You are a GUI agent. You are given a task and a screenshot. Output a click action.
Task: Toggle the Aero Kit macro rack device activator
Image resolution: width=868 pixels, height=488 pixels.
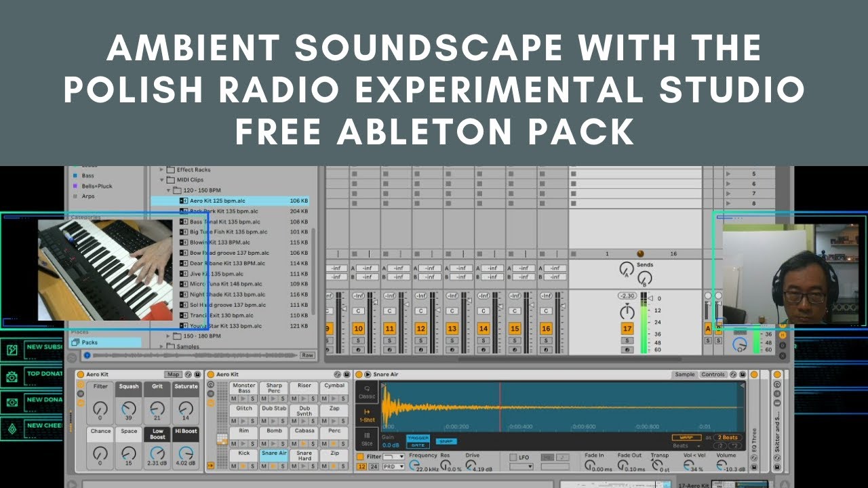click(81, 374)
